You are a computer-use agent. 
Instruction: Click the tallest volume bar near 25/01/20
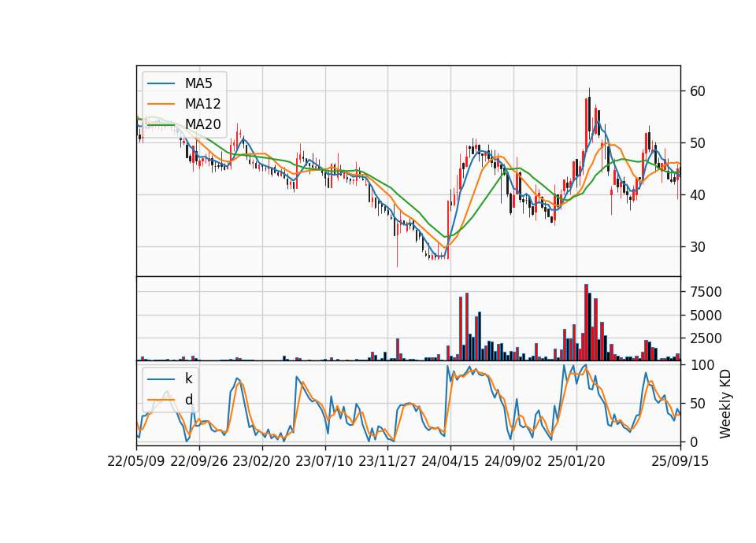(586, 323)
